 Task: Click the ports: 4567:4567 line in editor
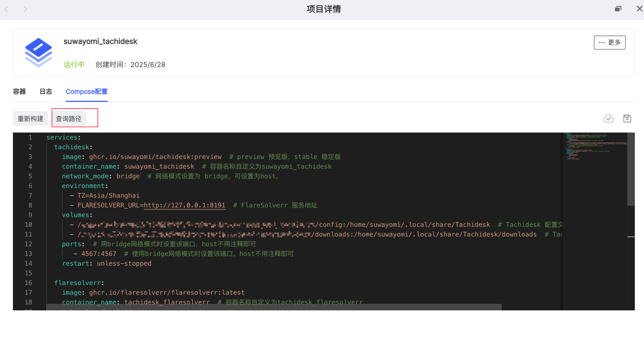(x=99, y=254)
